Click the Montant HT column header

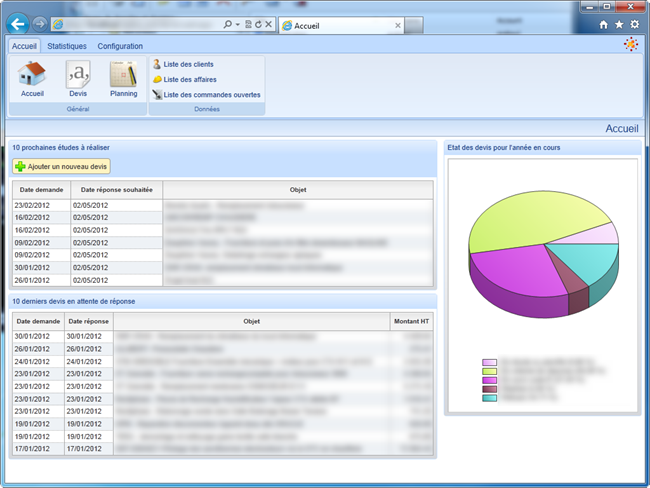click(410, 321)
